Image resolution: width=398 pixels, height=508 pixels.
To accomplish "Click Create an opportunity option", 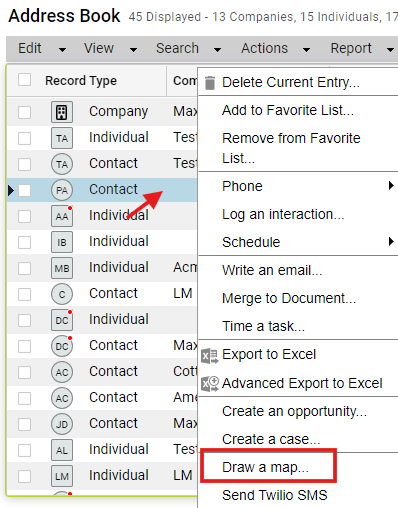I will (294, 411).
